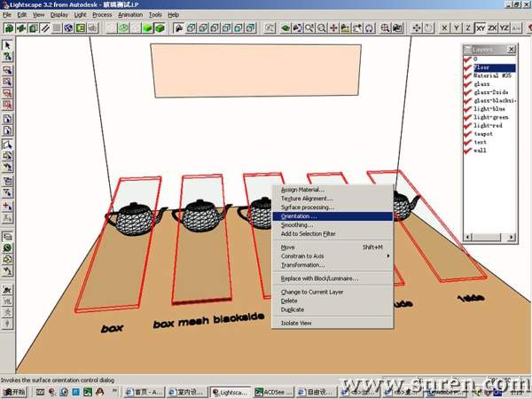Choose Delete in context menu
The height and width of the screenshot is (399, 532).
coord(332,301)
